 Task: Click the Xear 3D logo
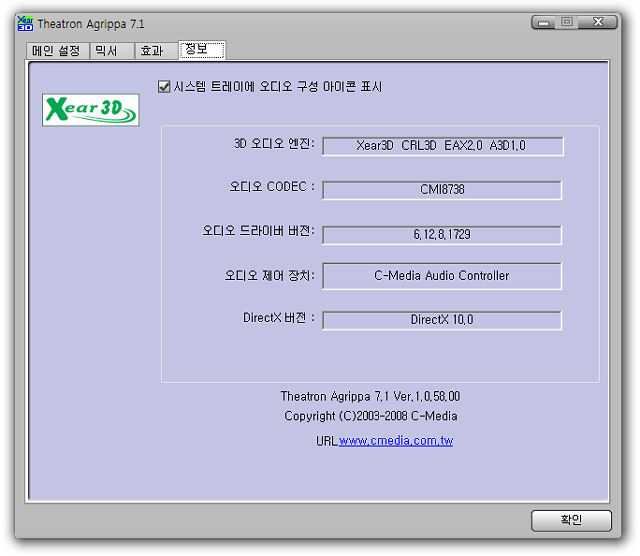[91, 110]
